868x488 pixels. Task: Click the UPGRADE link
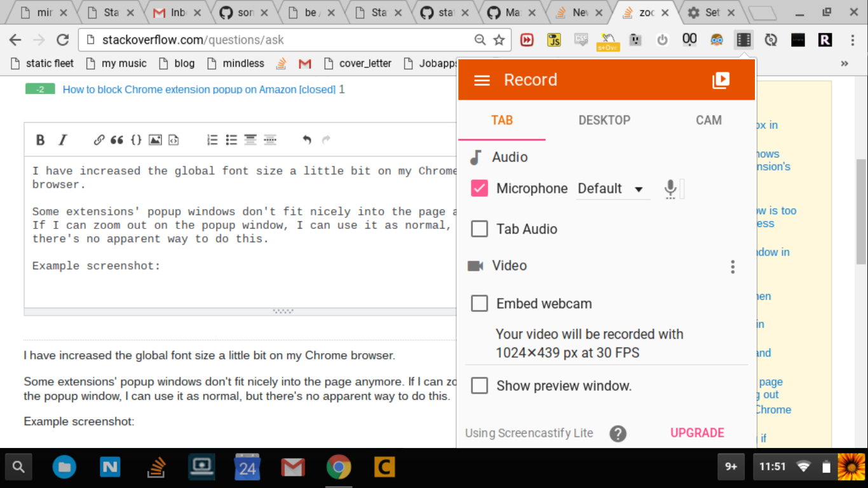tap(697, 433)
